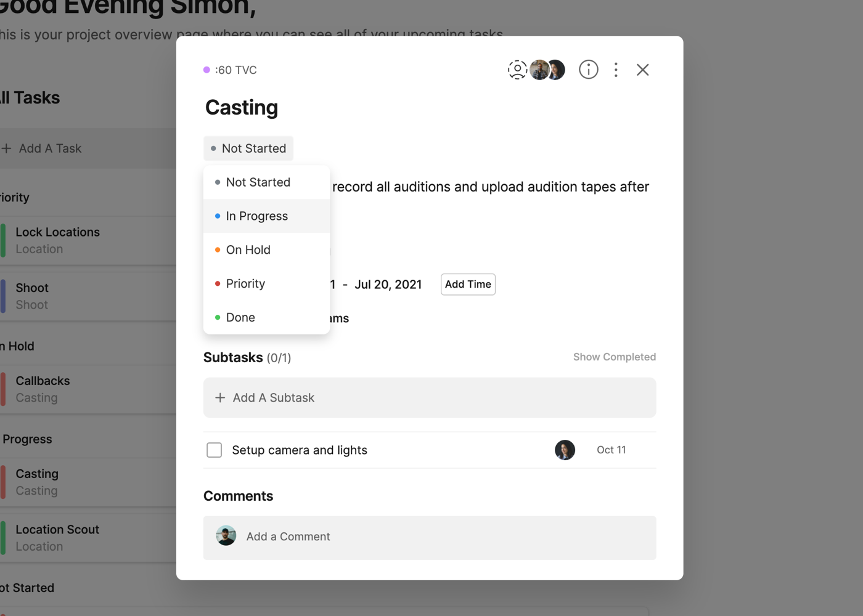The width and height of the screenshot is (863, 616).
Task: Toggle the Not Started status dropdown
Action: point(248,148)
